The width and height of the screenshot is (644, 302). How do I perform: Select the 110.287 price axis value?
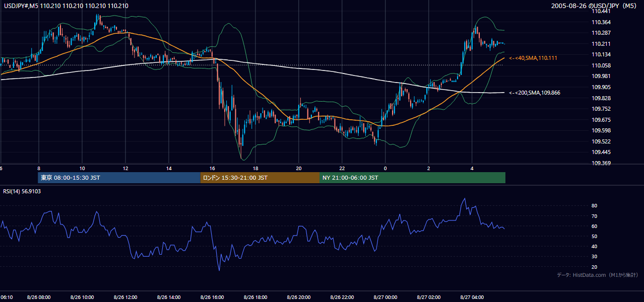(x=601, y=33)
